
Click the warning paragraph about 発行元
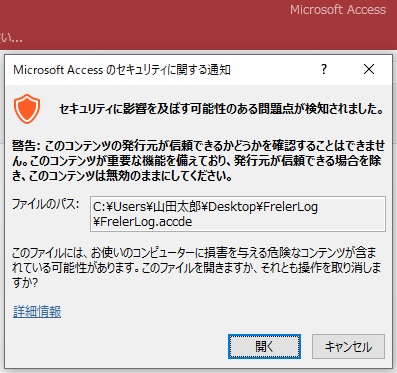click(199, 161)
